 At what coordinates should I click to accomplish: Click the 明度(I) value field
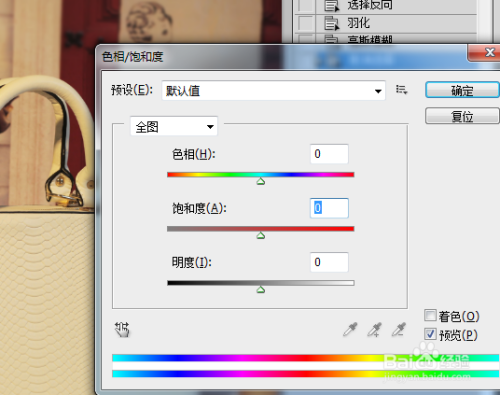(x=329, y=262)
